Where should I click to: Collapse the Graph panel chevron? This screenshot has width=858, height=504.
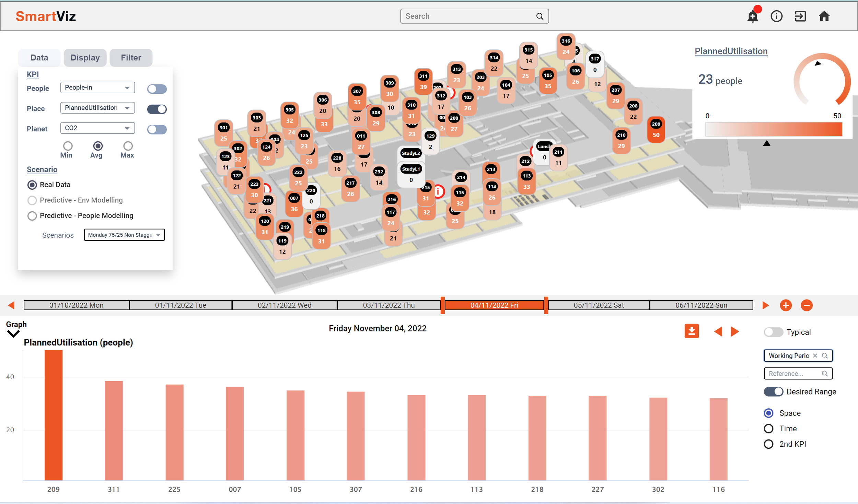[13, 334]
